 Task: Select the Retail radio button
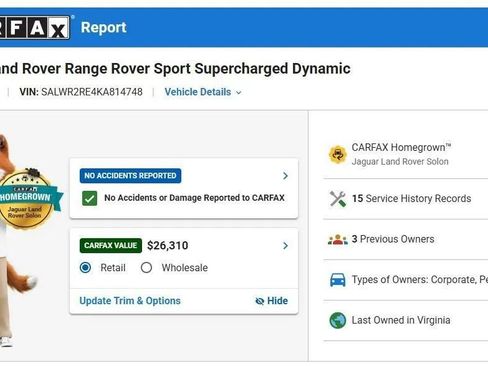pos(85,267)
